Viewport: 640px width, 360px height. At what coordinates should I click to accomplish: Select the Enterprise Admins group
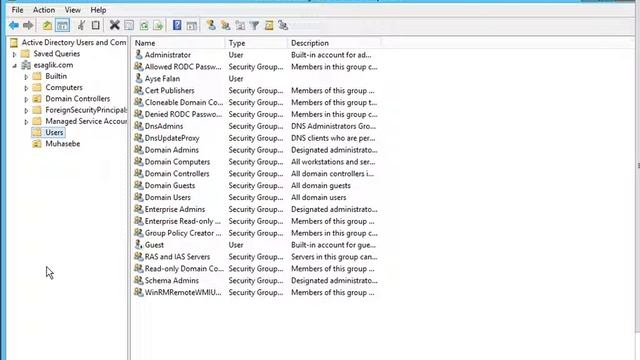tap(175, 209)
